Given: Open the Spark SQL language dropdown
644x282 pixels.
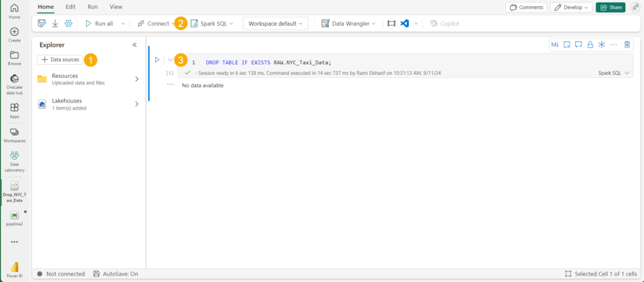Looking at the screenshot, I should (x=212, y=23).
